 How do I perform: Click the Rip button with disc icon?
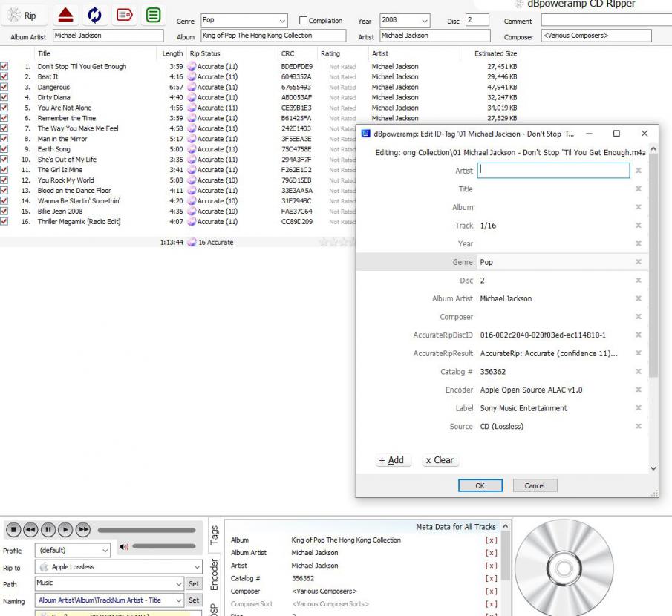pos(22,15)
